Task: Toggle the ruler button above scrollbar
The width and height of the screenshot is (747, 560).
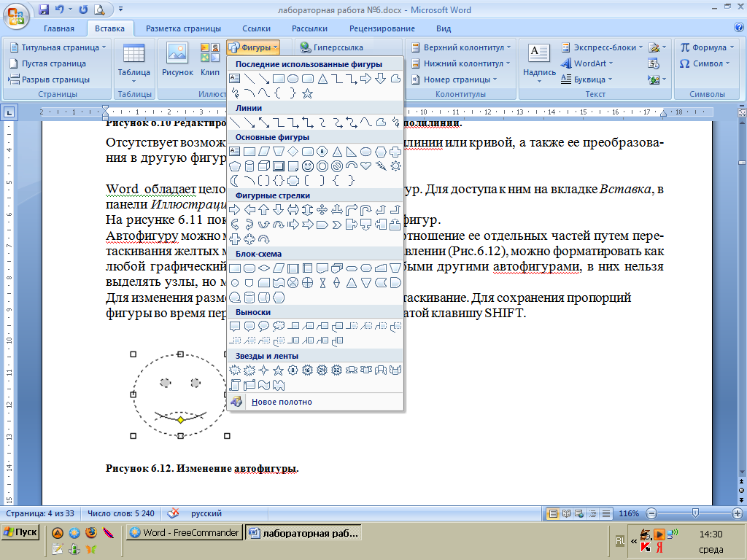Action: (x=741, y=113)
